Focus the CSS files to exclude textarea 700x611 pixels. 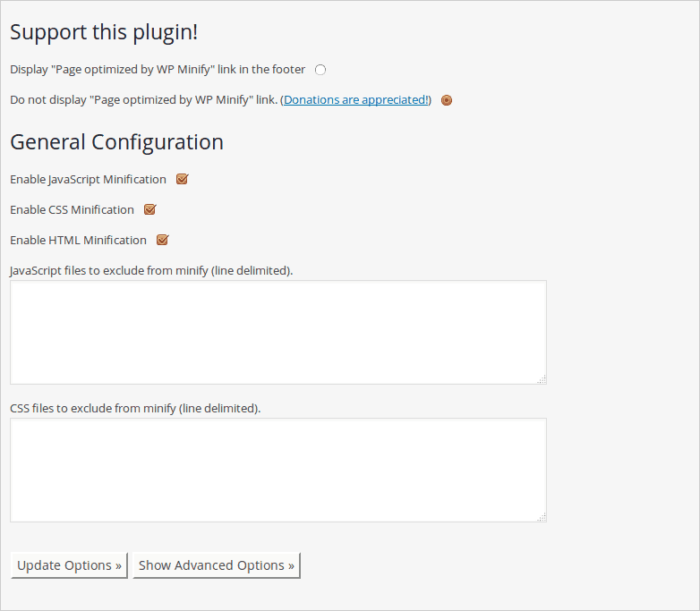pos(278,470)
